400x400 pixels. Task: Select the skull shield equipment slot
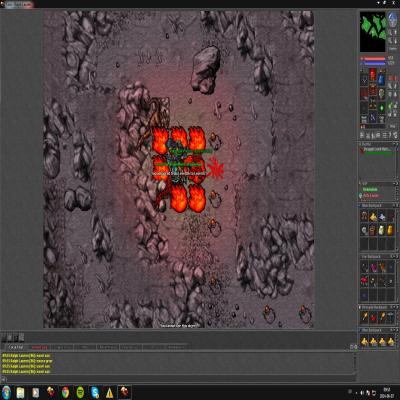(x=381, y=93)
